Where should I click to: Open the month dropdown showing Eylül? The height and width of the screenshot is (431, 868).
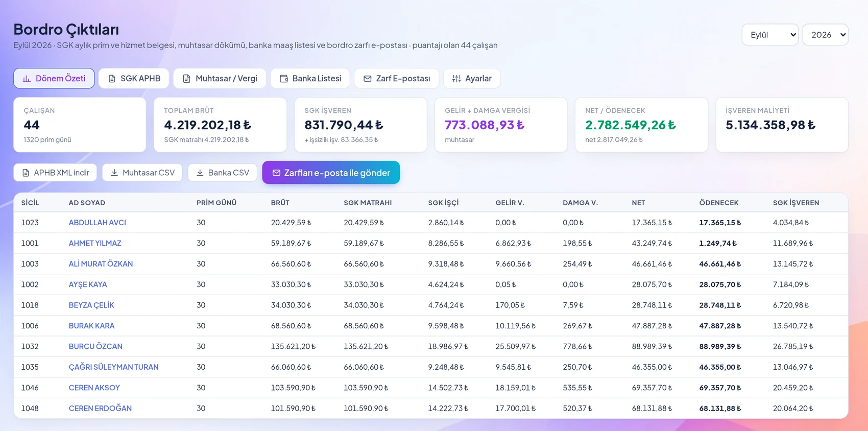[x=770, y=35]
